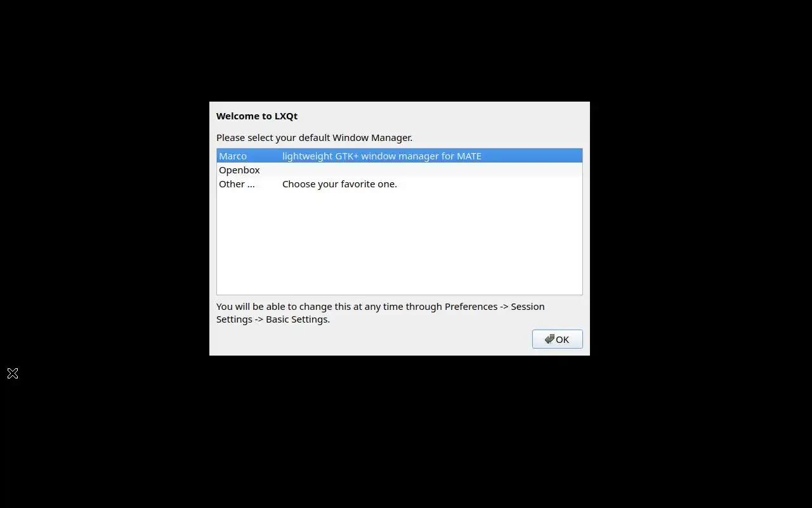
Task: Click the "Other ..." name cell
Action: coord(237,184)
